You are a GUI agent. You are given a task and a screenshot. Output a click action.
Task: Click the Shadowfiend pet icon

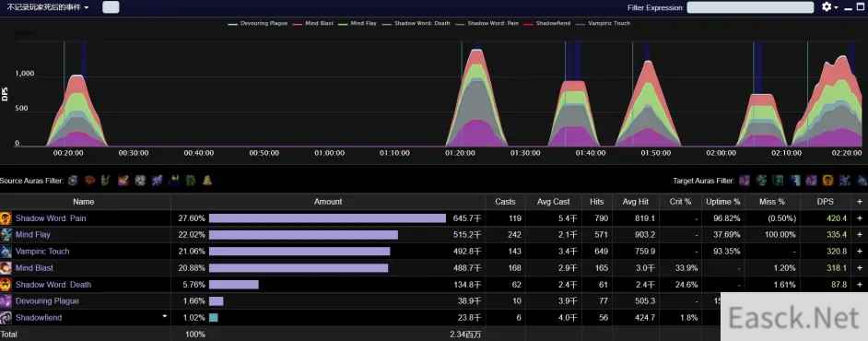[6, 318]
